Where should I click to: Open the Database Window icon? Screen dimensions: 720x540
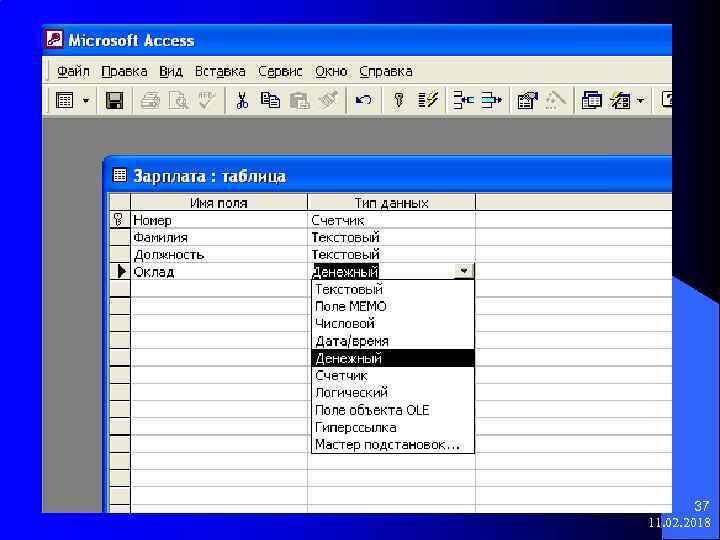click(x=591, y=100)
